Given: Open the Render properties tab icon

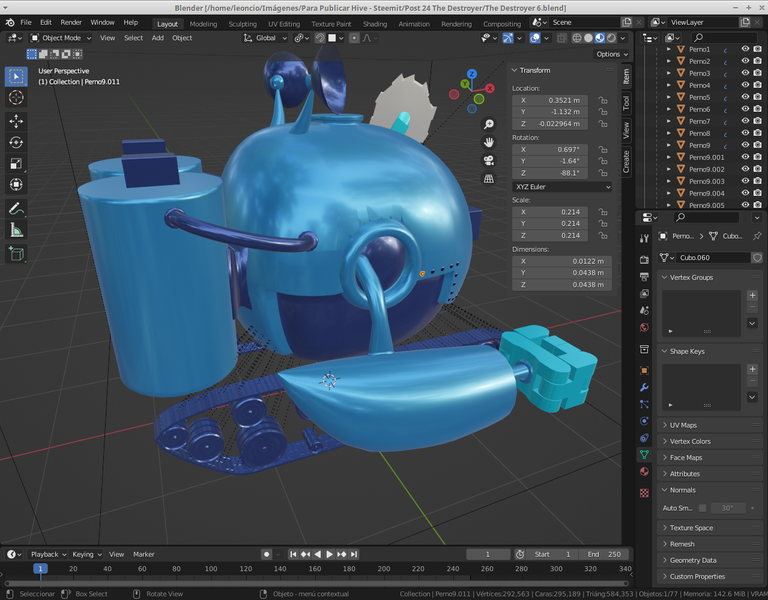Looking at the screenshot, I should (644, 260).
